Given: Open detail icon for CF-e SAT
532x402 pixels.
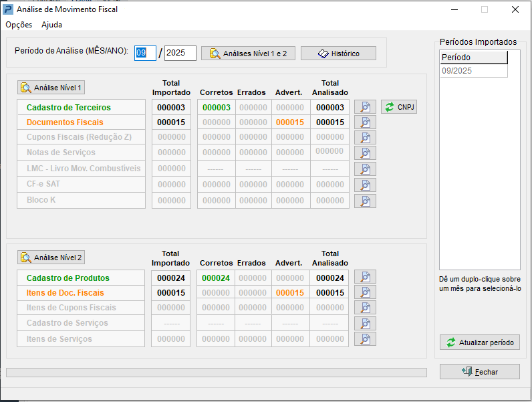Looking at the screenshot, I should tap(365, 185).
